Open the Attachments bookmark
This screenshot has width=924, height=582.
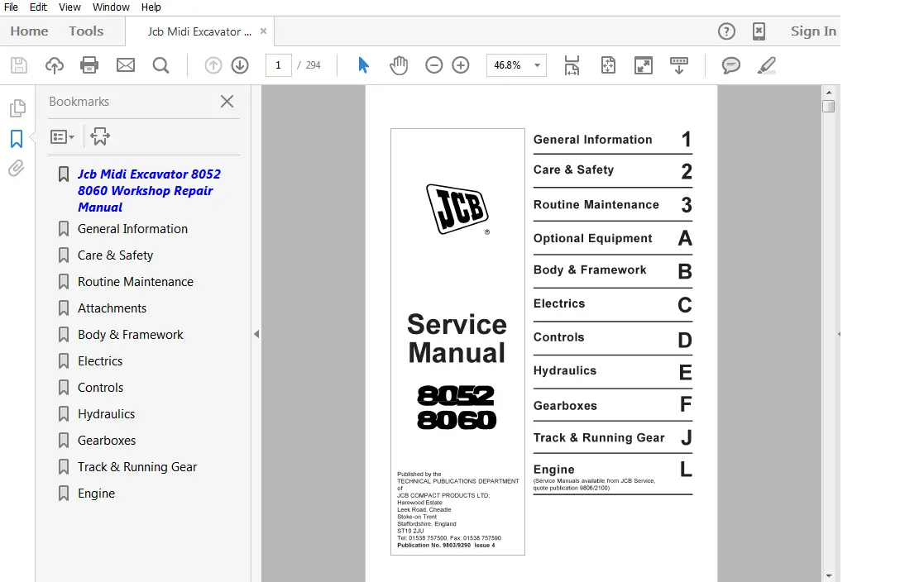pos(112,308)
